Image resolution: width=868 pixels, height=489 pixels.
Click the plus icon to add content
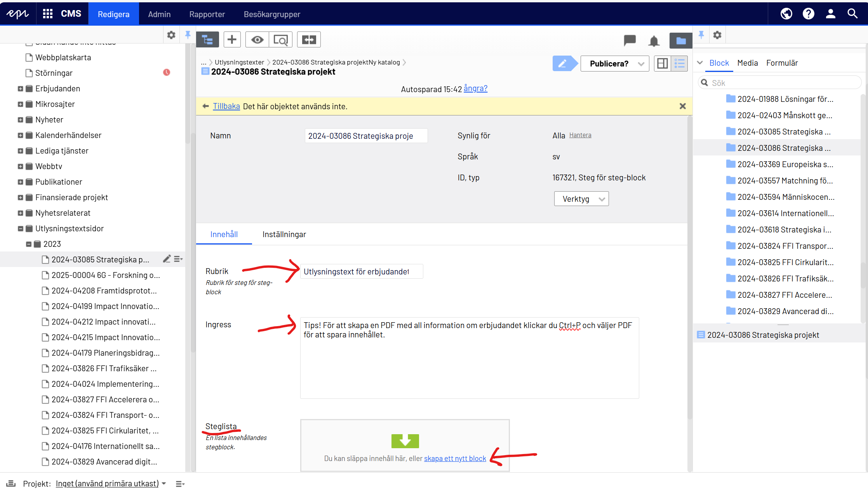[x=232, y=40]
